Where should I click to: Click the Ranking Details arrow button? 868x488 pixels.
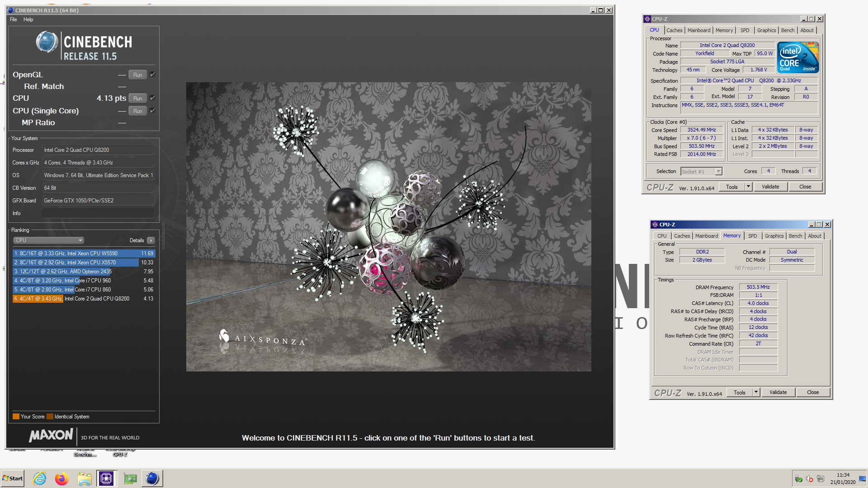[151, 240]
